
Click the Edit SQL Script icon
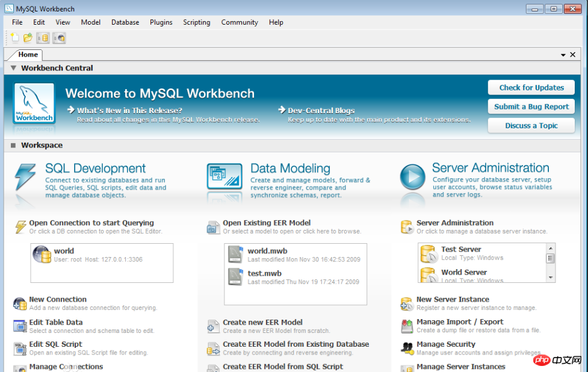tap(20, 349)
